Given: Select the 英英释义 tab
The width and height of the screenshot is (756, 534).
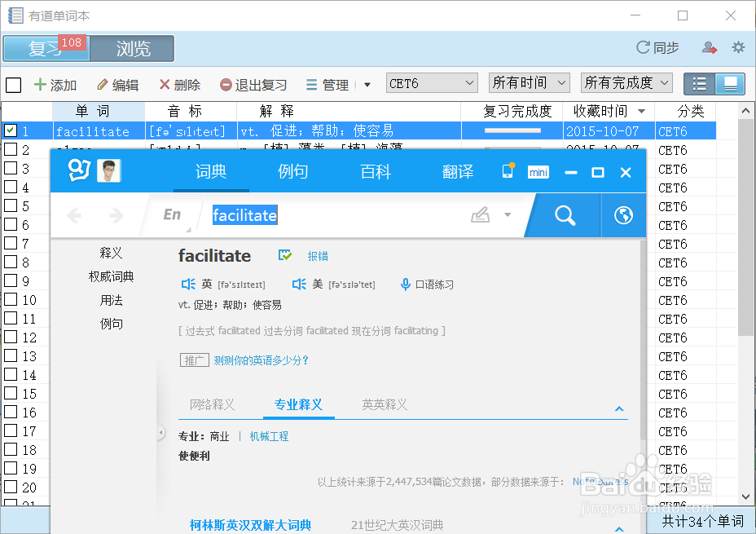Looking at the screenshot, I should coord(385,404).
